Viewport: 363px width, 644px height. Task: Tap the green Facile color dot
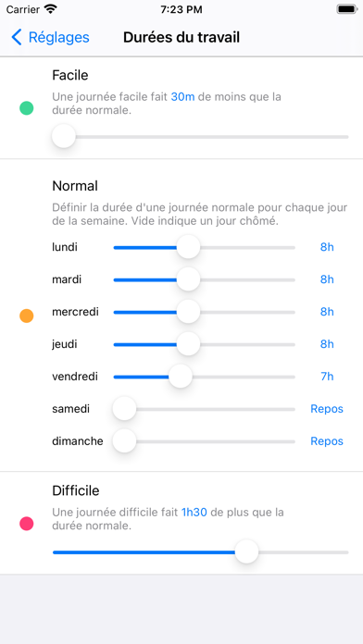[x=27, y=108]
